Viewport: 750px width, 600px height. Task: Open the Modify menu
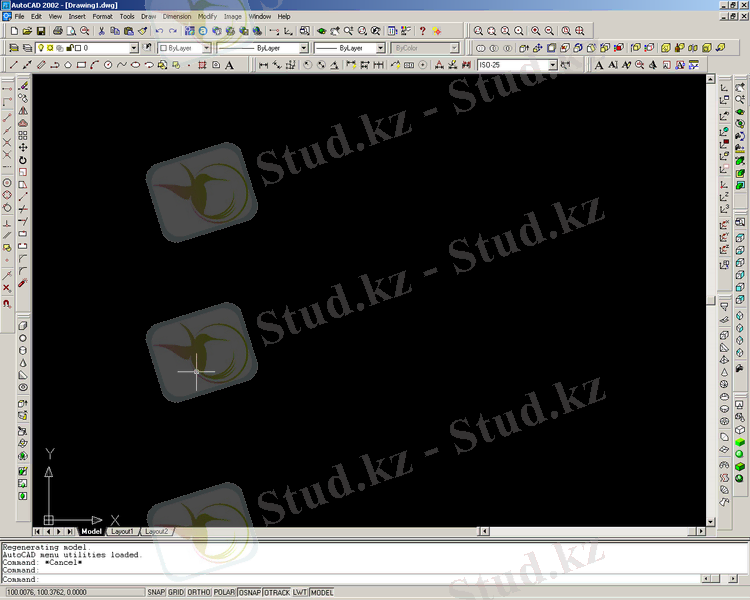pyautogui.click(x=207, y=16)
